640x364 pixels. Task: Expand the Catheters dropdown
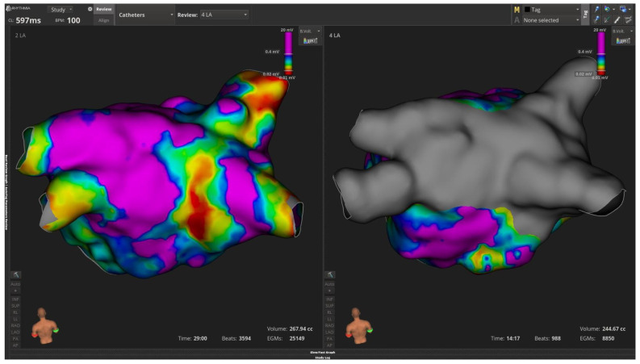pos(145,15)
